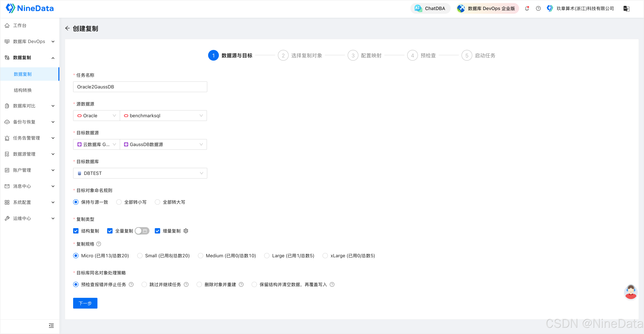This screenshot has width=644, height=334.
Task: Click the language switch icon
Action: point(626,9)
